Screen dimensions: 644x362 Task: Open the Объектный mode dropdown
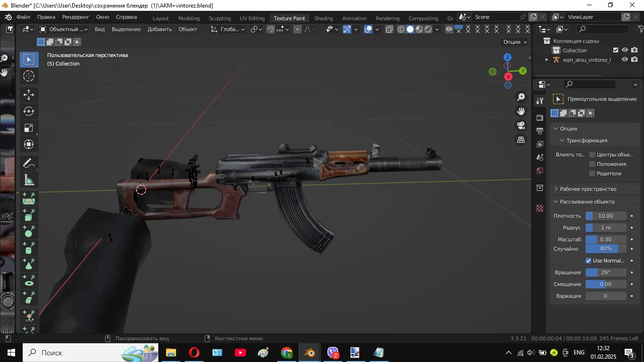[x=64, y=29]
